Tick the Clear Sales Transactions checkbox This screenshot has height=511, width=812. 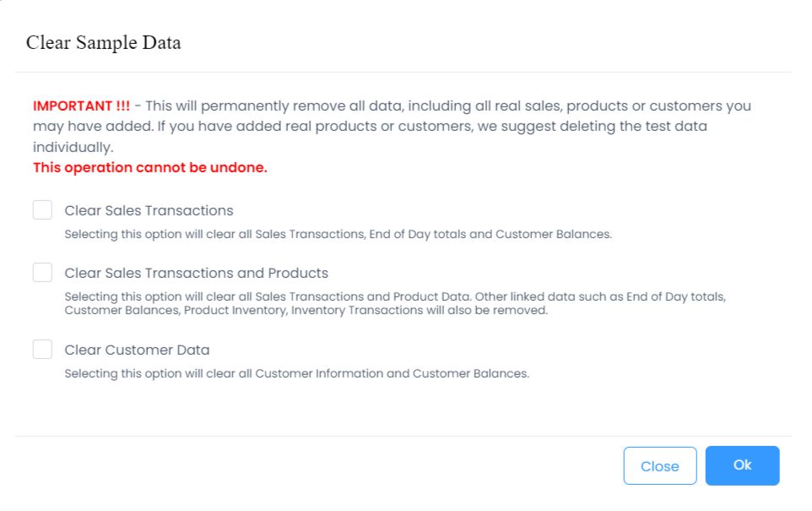point(42,210)
